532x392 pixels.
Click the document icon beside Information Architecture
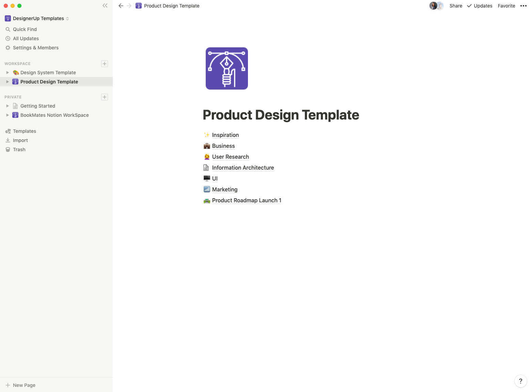click(x=206, y=168)
